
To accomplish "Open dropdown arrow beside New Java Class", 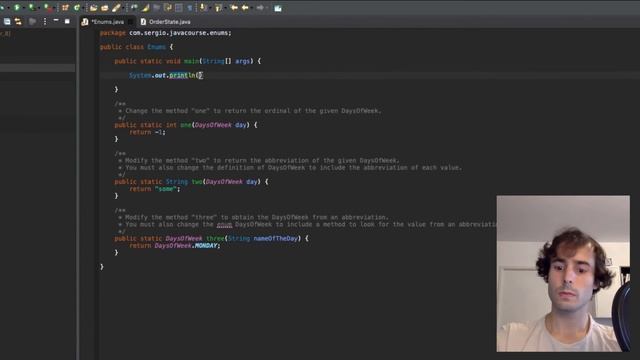I will (83, 8).
